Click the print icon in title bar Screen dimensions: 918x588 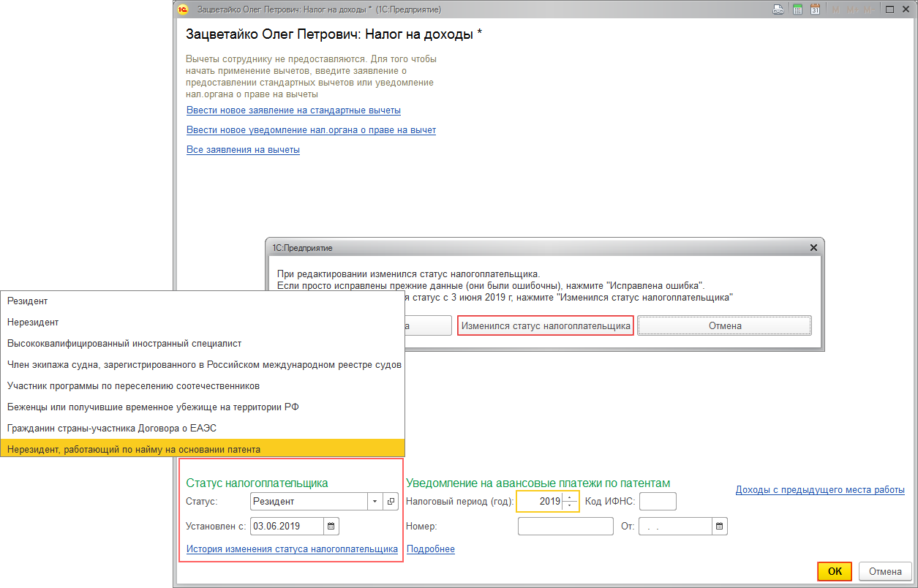click(x=779, y=10)
